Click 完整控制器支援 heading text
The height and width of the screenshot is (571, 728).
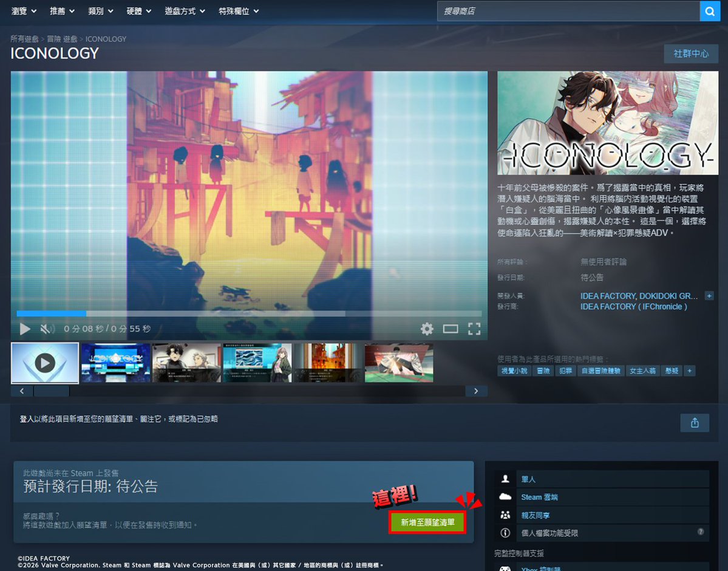coord(519,553)
